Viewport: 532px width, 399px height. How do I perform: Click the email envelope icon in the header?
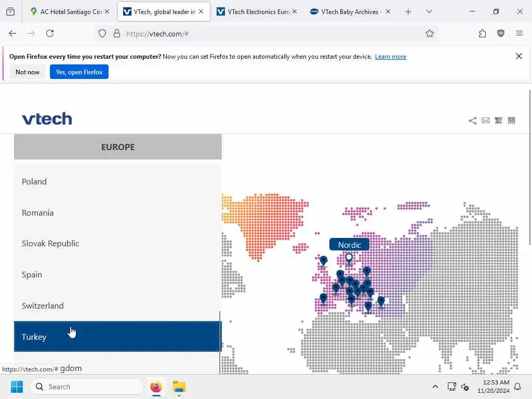pos(486,121)
